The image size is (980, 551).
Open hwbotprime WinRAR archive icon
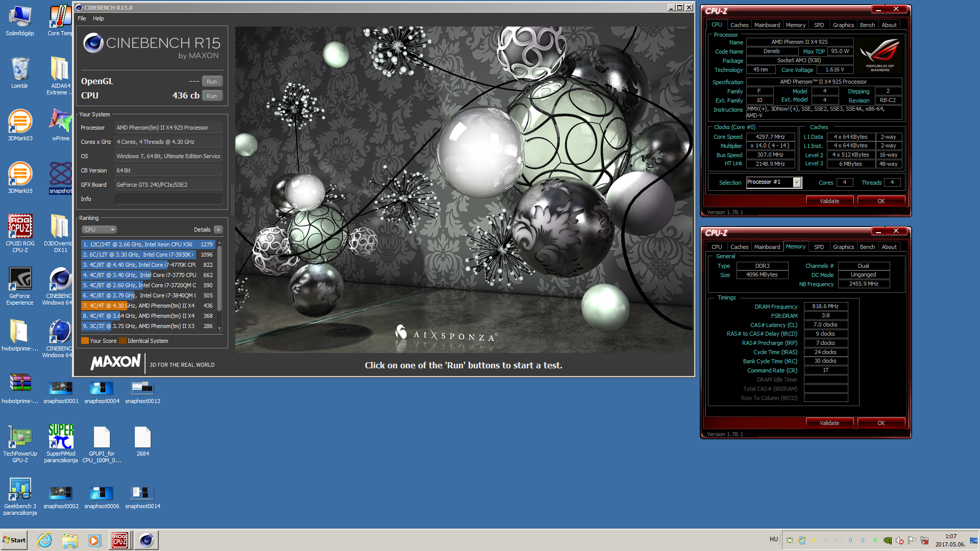[x=20, y=388]
